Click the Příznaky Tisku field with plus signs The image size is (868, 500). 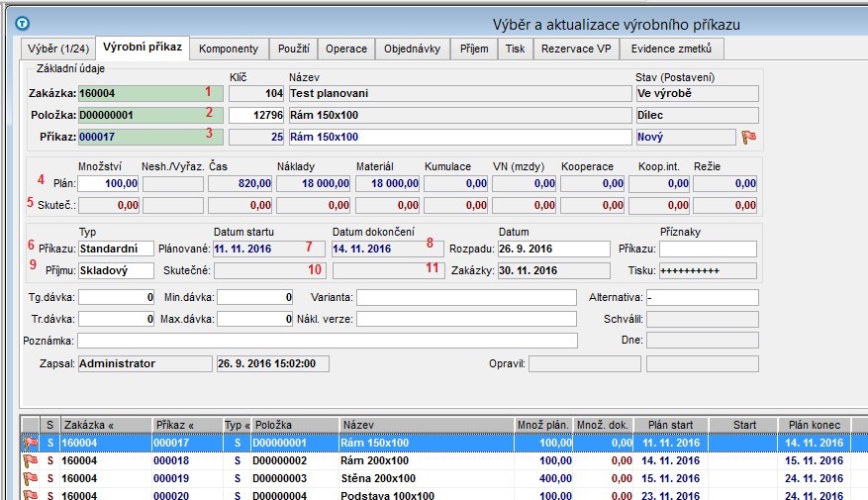[708, 270]
